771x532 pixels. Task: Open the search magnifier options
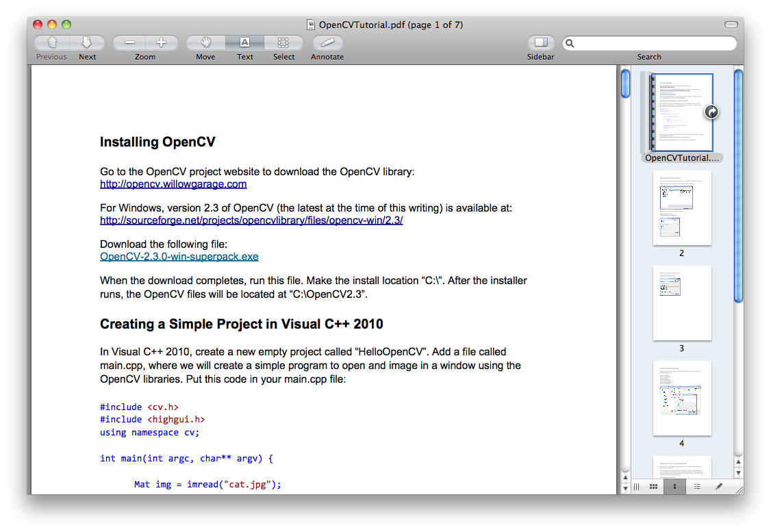(570, 43)
